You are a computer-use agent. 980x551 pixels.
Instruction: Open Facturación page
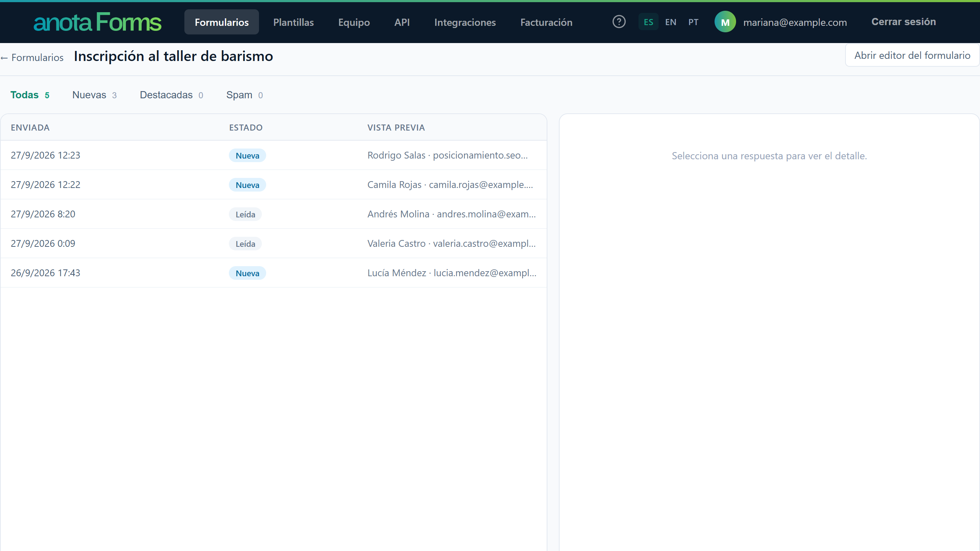pos(546,22)
